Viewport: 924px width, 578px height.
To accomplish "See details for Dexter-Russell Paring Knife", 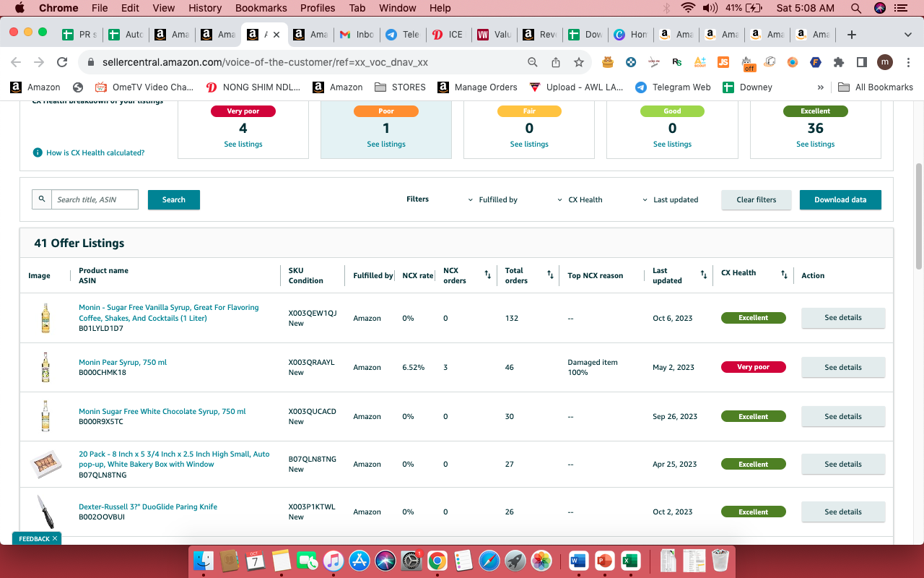I will (x=843, y=512).
